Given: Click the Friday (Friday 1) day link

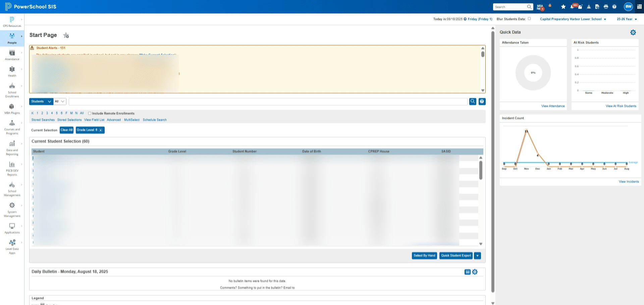Looking at the screenshot, I should click(480, 19).
